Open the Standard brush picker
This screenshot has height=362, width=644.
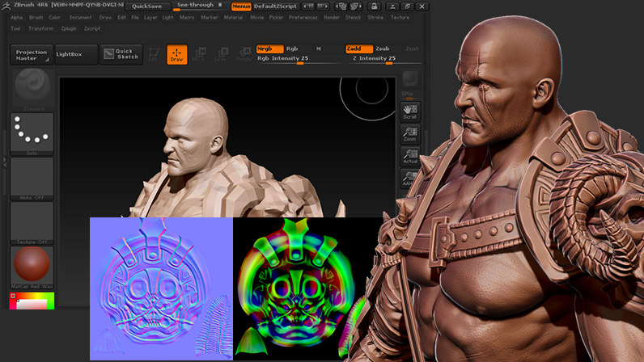tap(32, 90)
